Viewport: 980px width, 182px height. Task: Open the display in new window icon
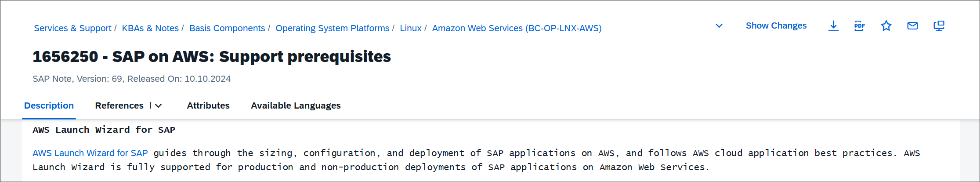pyautogui.click(x=939, y=26)
